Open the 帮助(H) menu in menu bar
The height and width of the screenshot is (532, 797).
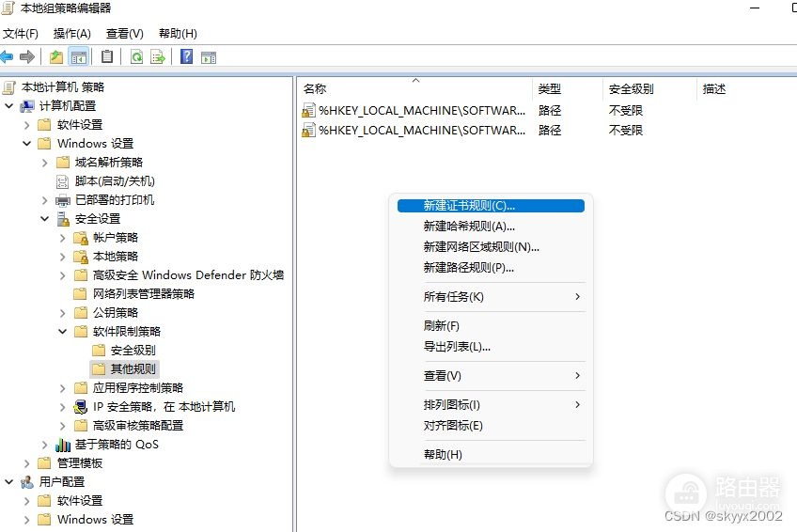pyautogui.click(x=178, y=34)
